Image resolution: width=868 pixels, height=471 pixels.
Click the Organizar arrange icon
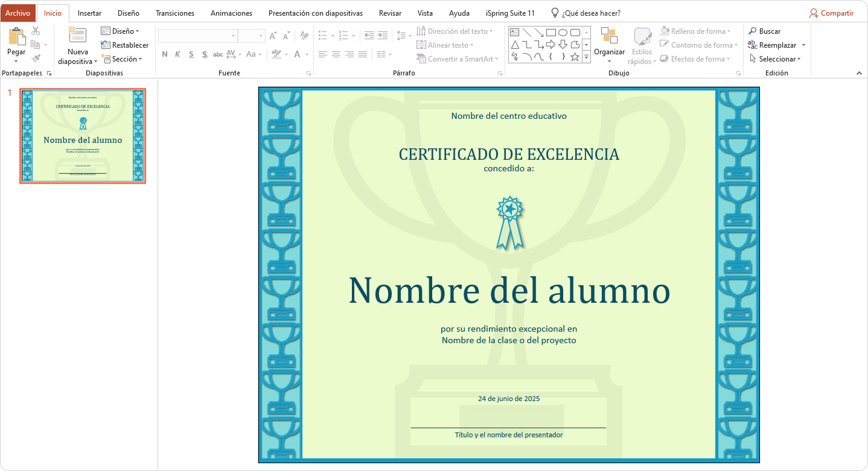click(609, 36)
